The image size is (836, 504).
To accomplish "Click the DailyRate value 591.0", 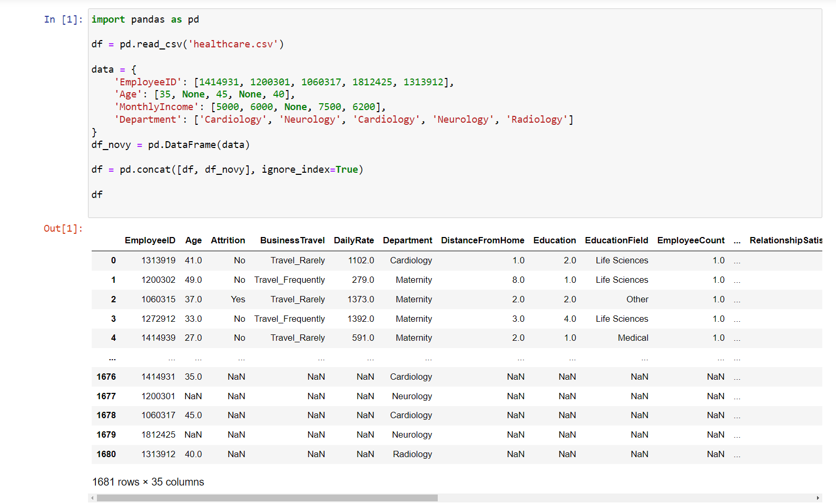I will tap(363, 338).
